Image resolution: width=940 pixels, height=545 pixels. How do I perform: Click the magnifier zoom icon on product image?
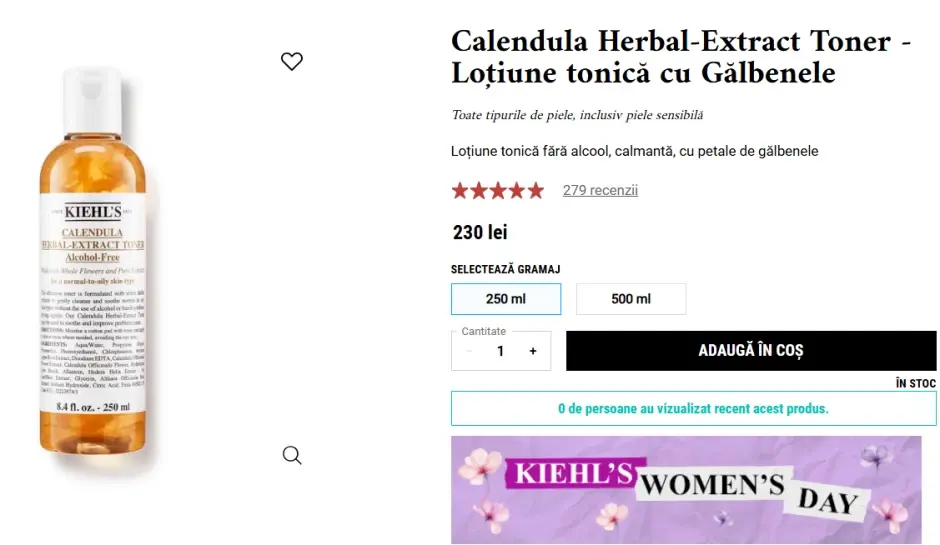292,455
